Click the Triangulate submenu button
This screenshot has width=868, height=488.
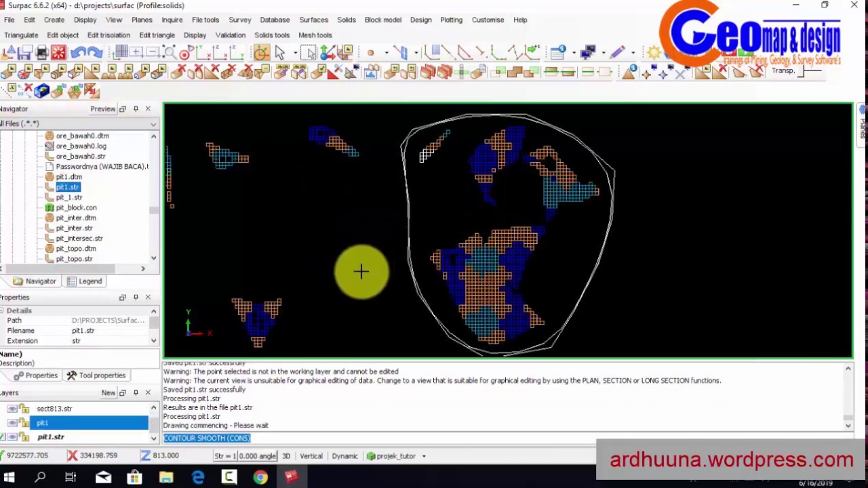pyautogui.click(x=21, y=35)
